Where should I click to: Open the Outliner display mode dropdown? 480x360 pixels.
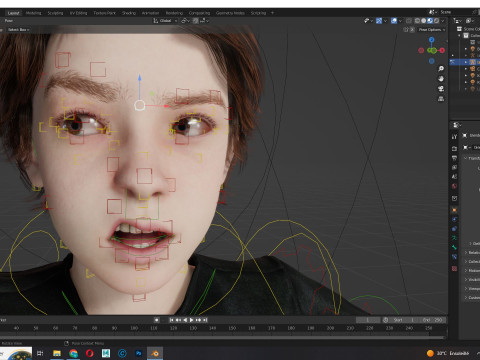pos(470,21)
